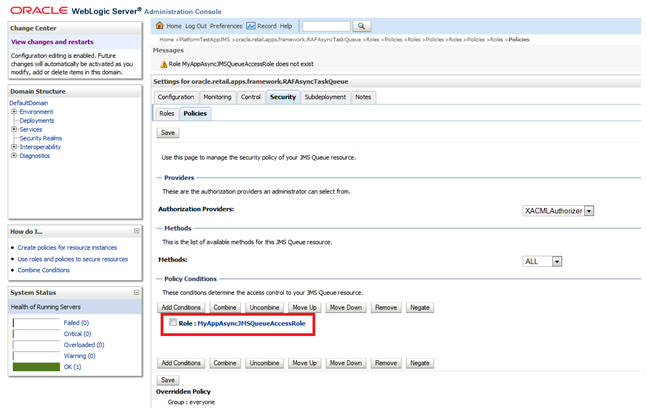This screenshot has height=408, width=647.
Task: Click PlatformTestAppJMS in the breadcrumb
Action: tap(204, 40)
